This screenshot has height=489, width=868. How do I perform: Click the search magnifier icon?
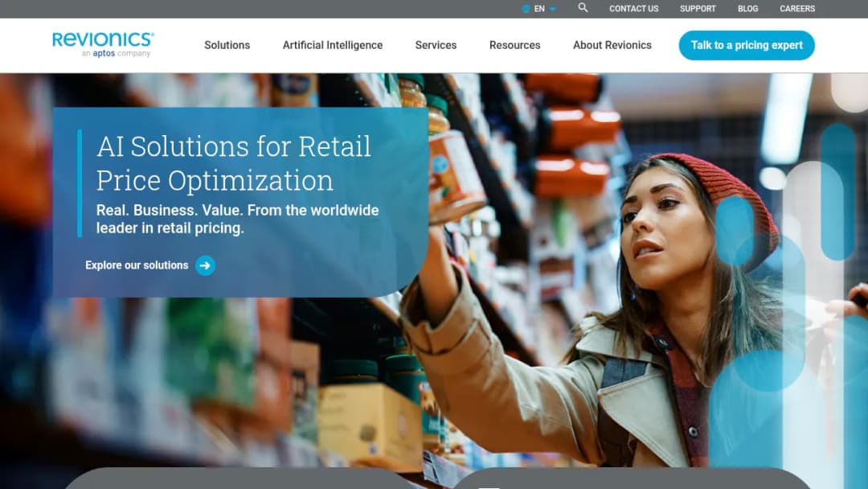[x=583, y=8]
